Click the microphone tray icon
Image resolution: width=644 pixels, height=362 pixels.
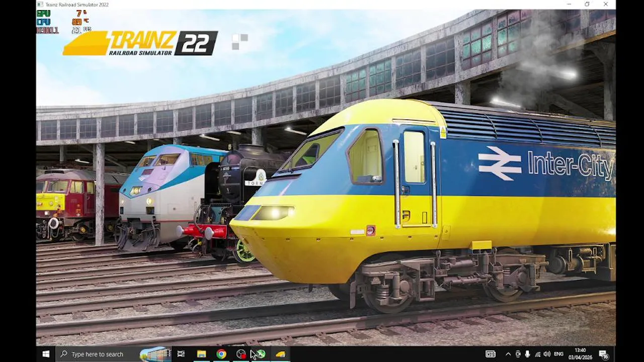pyautogui.click(x=527, y=354)
